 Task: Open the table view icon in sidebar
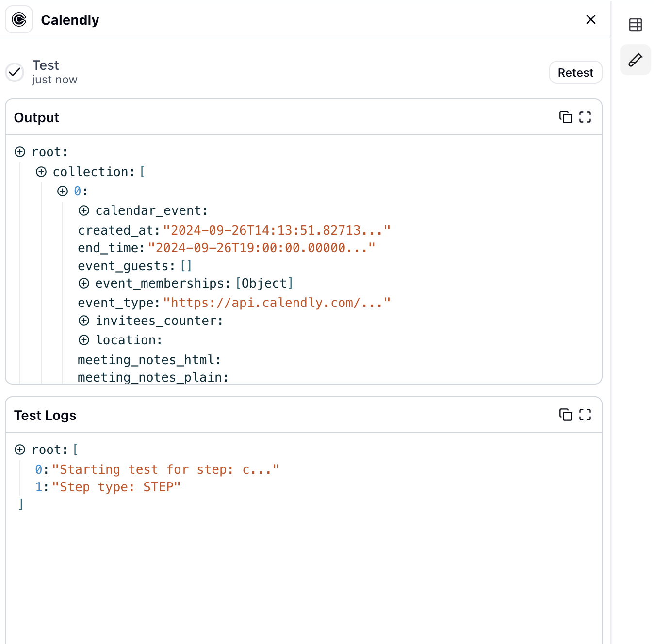coord(635,25)
